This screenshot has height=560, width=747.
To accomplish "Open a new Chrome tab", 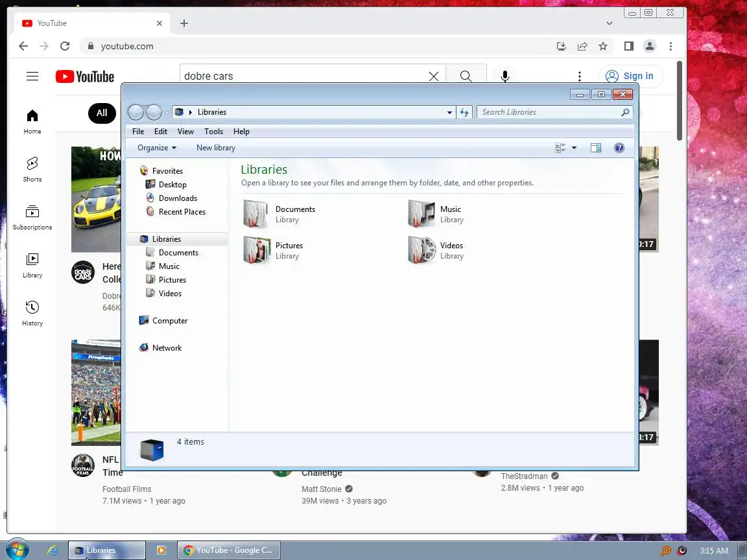I will click(184, 23).
